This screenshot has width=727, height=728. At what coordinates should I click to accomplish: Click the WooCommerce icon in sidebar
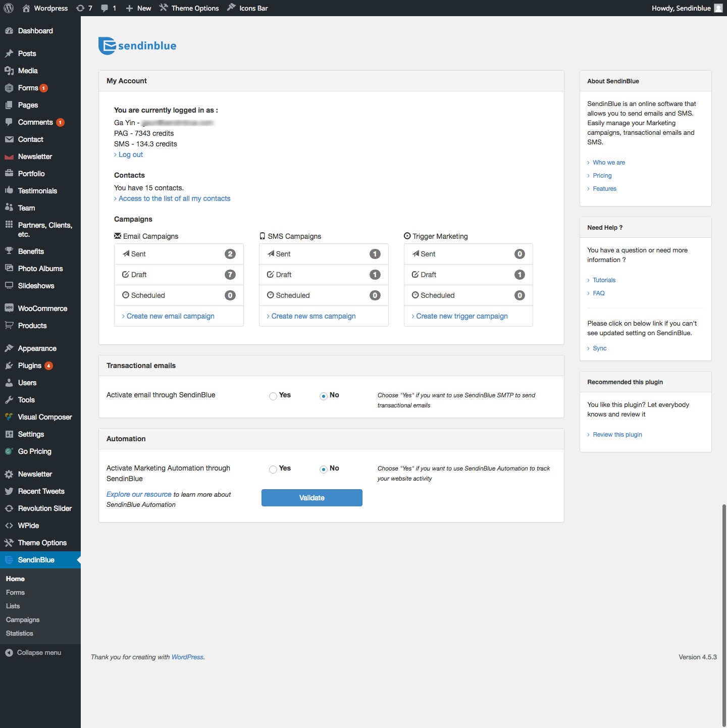click(x=9, y=308)
